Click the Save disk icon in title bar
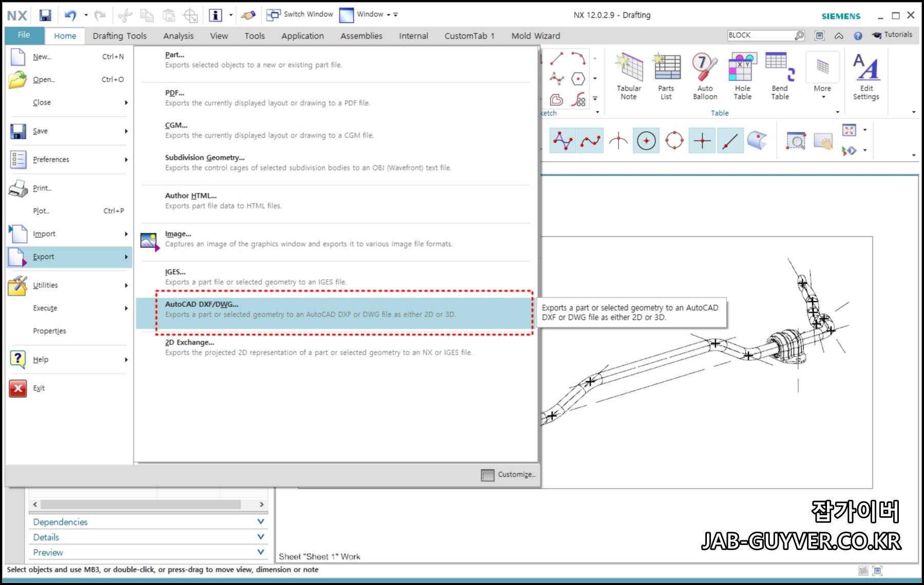Viewport: 924px width, 585px height. coord(45,15)
